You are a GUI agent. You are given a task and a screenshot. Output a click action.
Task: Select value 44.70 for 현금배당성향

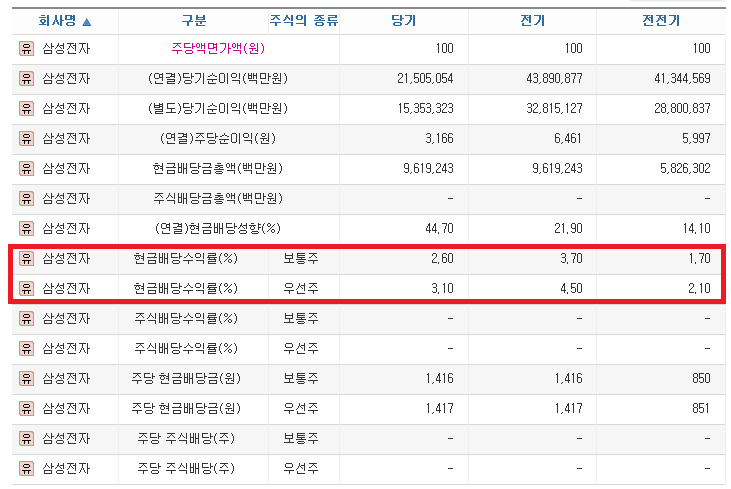point(439,228)
